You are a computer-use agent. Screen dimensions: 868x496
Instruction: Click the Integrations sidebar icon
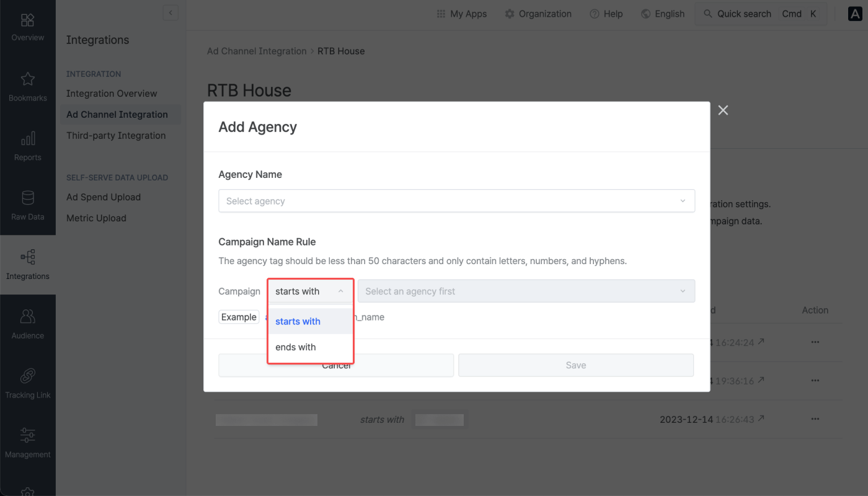tap(27, 265)
